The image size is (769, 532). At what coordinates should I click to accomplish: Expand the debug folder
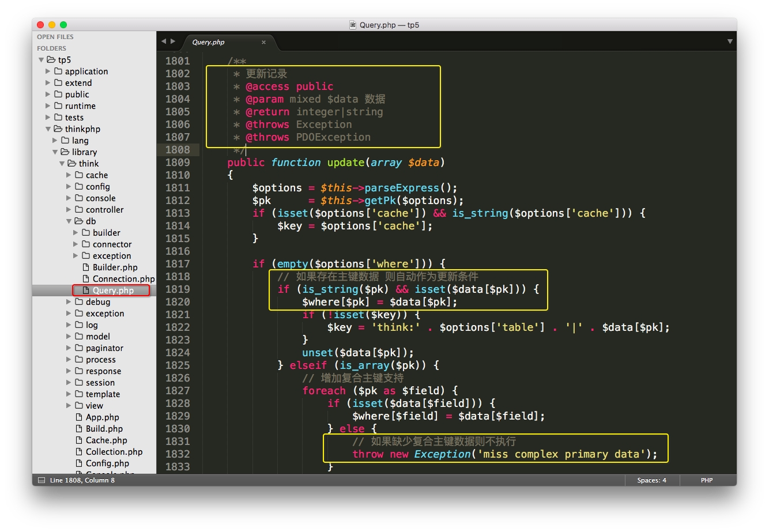[x=69, y=302]
